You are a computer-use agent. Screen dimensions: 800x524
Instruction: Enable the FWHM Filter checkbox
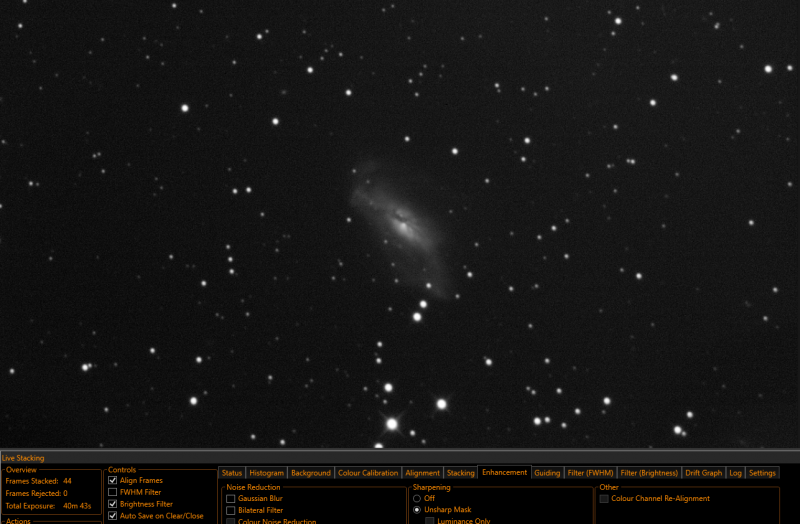click(x=113, y=492)
